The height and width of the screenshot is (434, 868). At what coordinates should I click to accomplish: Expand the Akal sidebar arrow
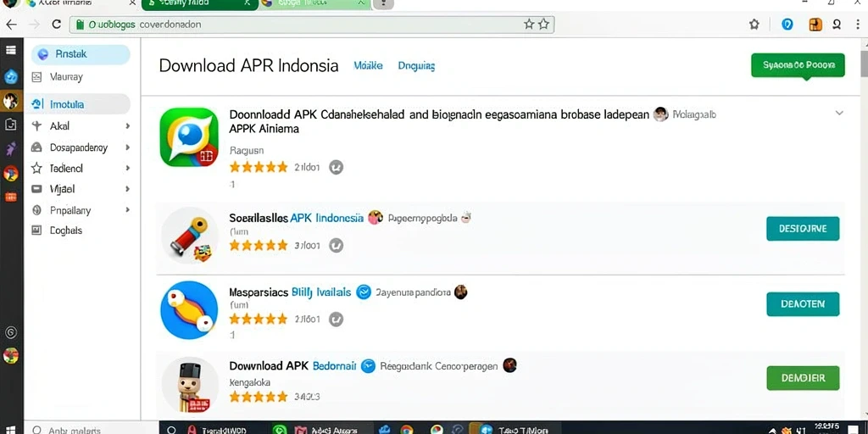pyautogui.click(x=128, y=126)
